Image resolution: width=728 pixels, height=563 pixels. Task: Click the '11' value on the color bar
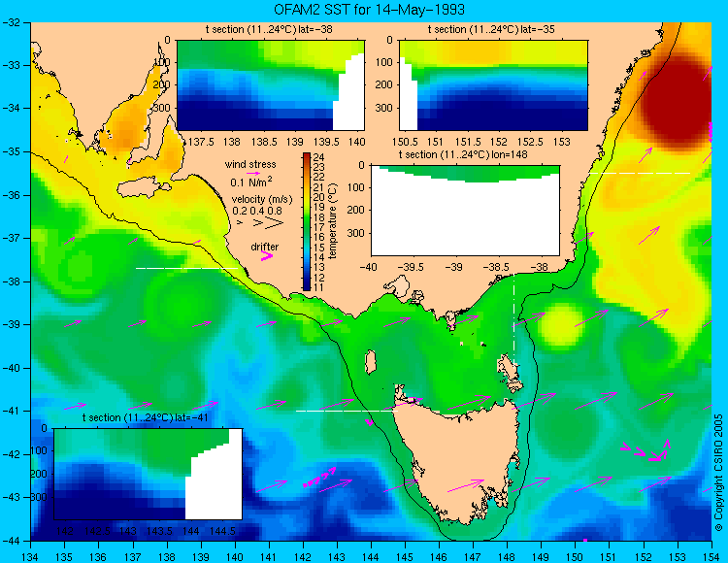[318, 287]
